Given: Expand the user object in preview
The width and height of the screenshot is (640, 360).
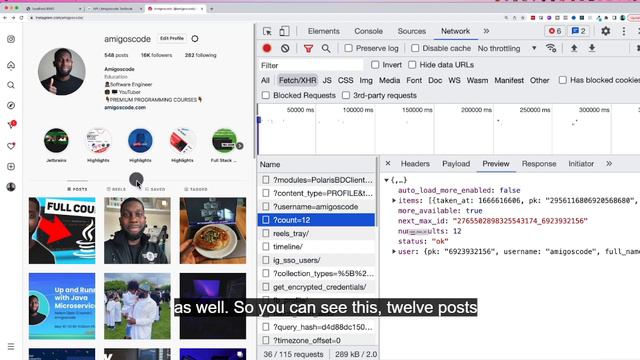Looking at the screenshot, I should [x=394, y=251].
